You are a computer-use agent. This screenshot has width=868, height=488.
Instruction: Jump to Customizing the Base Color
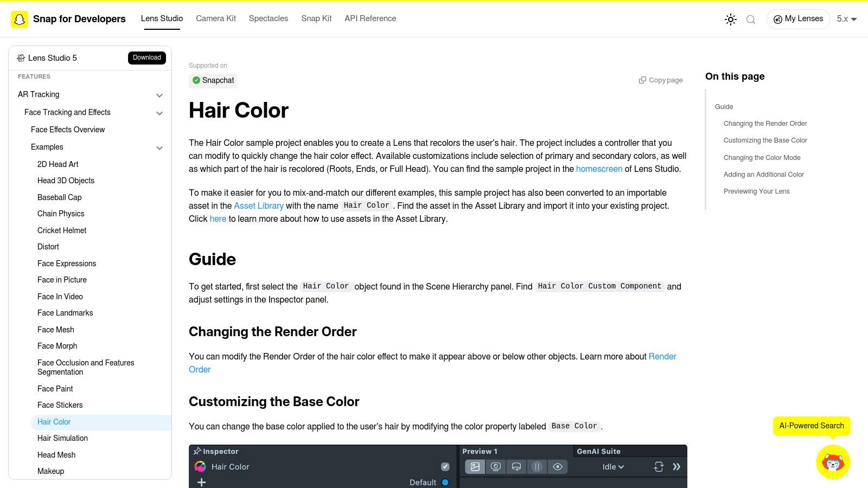pos(765,140)
